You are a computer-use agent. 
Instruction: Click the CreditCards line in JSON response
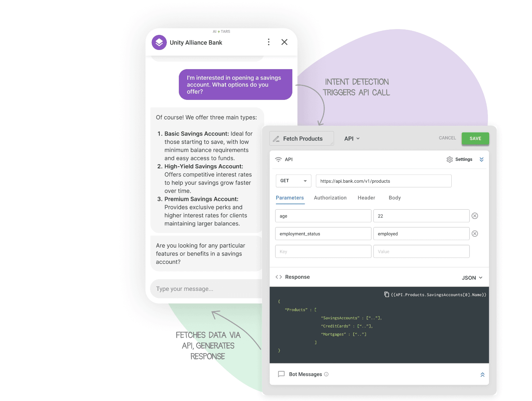point(347,326)
